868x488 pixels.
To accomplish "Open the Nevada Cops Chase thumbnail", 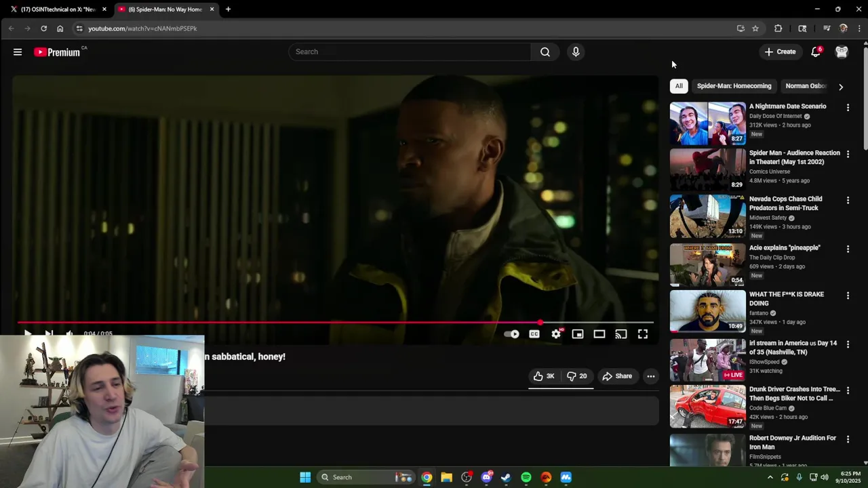I will (x=707, y=217).
